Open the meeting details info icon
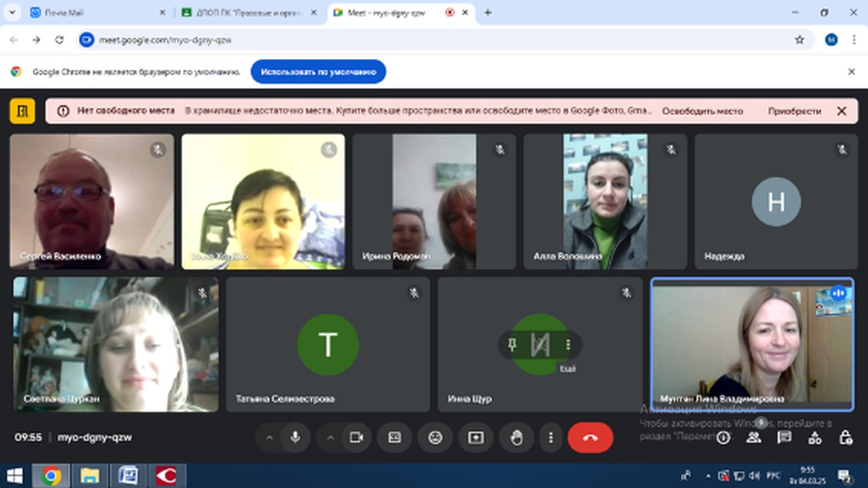 click(x=723, y=438)
